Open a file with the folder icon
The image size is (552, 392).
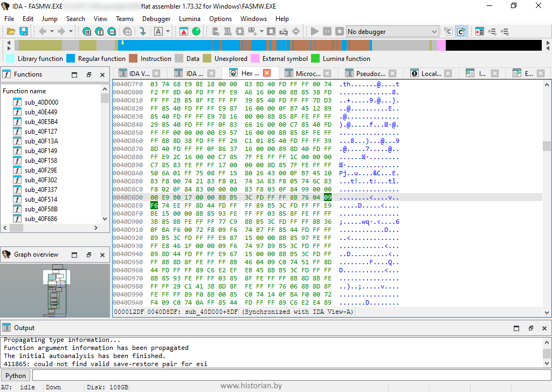pos(11,32)
